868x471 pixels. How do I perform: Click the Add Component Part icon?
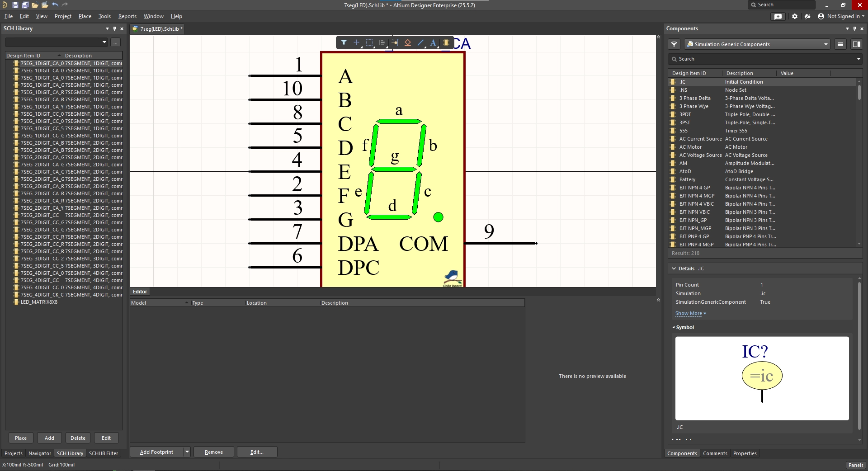click(x=446, y=42)
